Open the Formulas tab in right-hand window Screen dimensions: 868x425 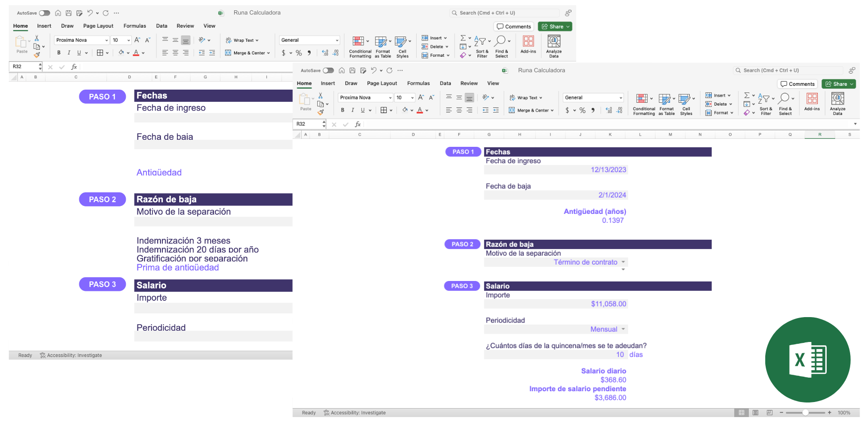[418, 83]
